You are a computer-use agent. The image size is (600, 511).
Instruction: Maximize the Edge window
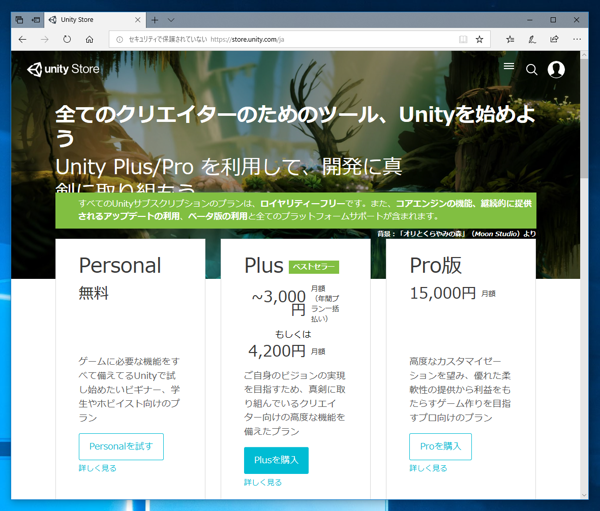(553, 20)
